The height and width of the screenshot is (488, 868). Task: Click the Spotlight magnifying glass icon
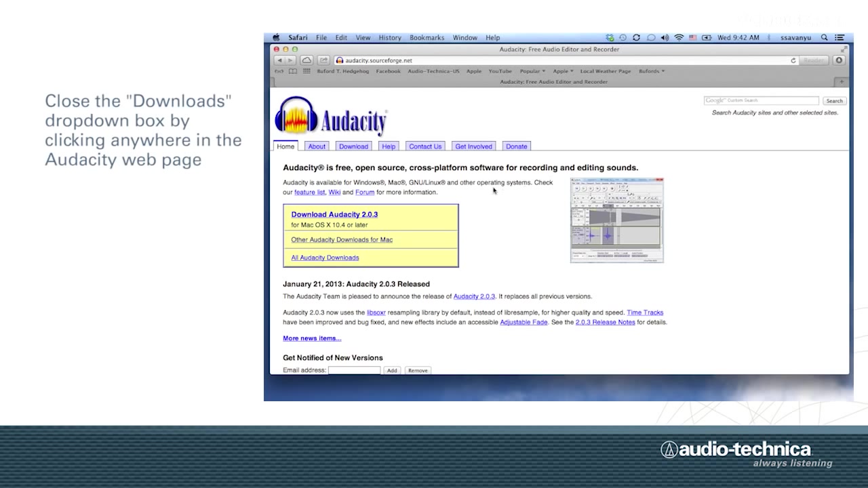coord(825,38)
